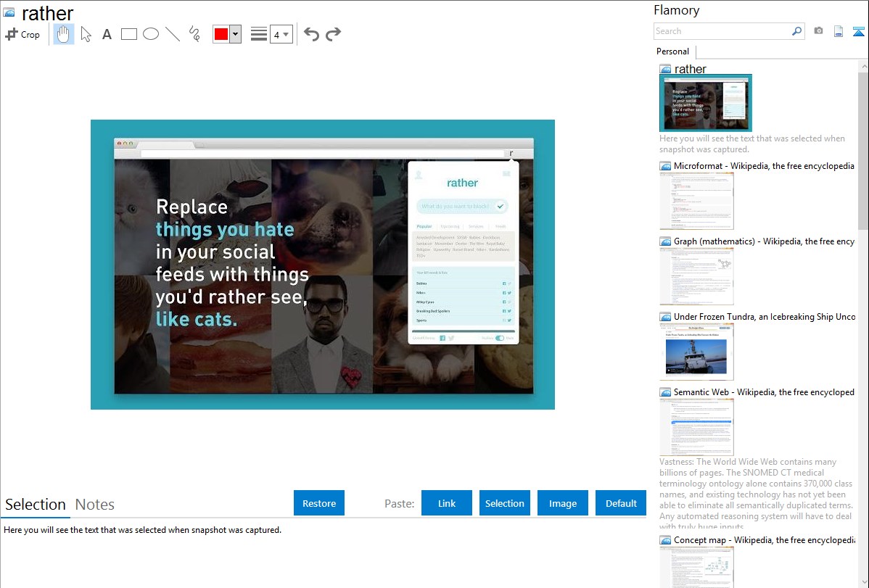The image size is (869, 588).
Task: Select the Crop tool
Action: coord(22,34)
